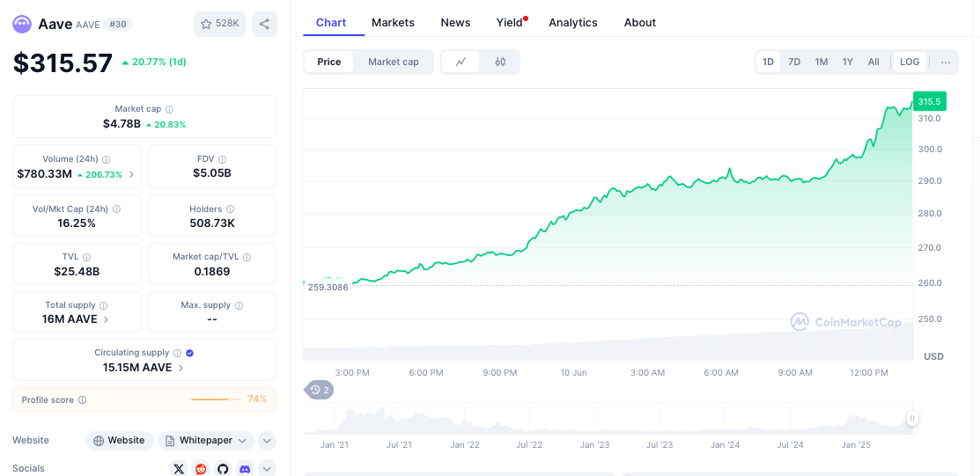Show Market cap/TVL info icon
The image size is (980, 476).
click(247, 257)
